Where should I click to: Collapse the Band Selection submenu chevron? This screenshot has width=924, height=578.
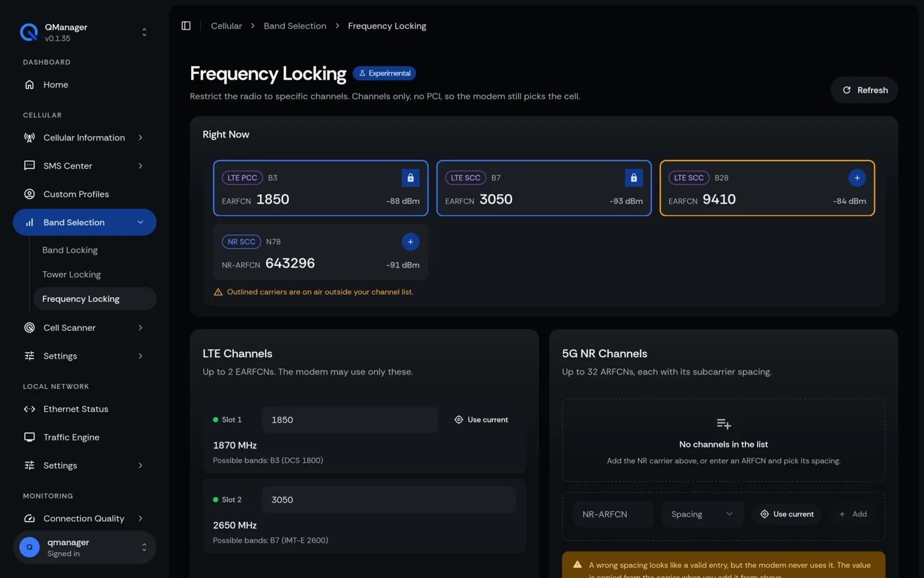tap(140, 223)
